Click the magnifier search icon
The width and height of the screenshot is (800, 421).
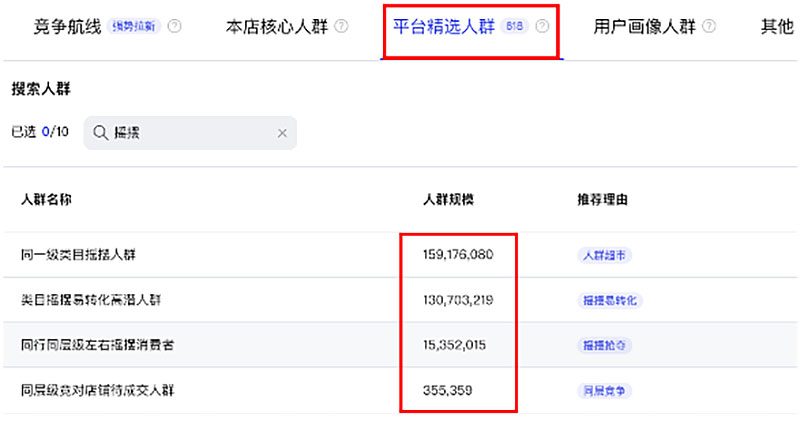tap(101, 133)
